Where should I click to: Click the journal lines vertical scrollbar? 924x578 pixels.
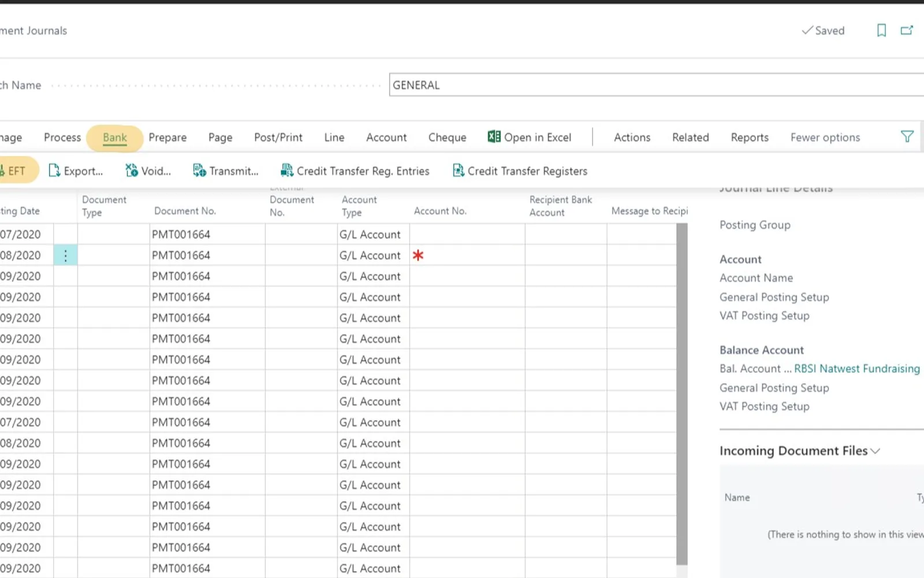(x=682, y=394)
